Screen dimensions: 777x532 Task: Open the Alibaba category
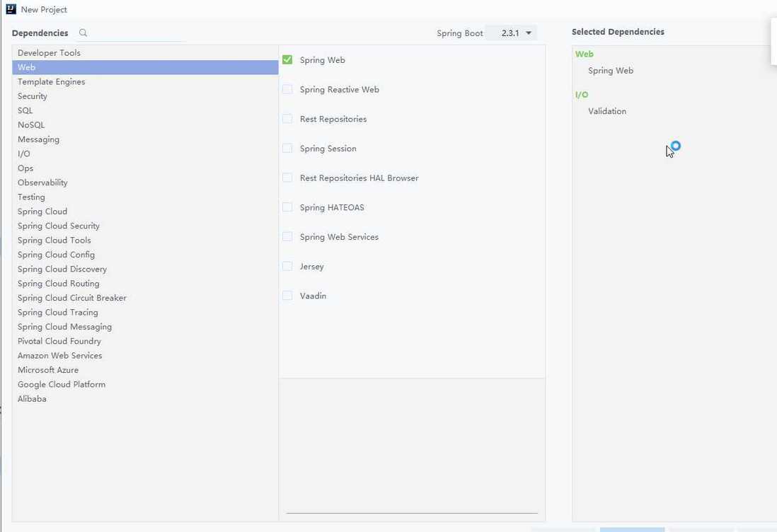pyautogui.click(x=145, y=398)
